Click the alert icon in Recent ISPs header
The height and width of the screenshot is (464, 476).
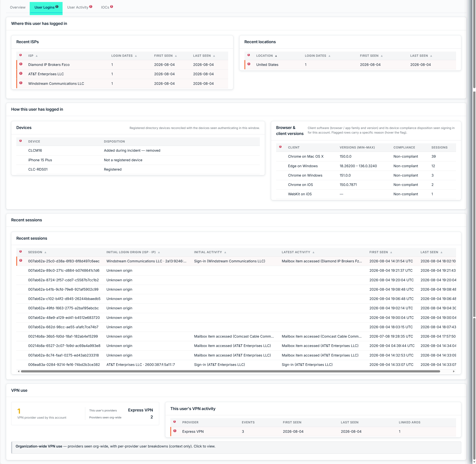click(21, 55)
